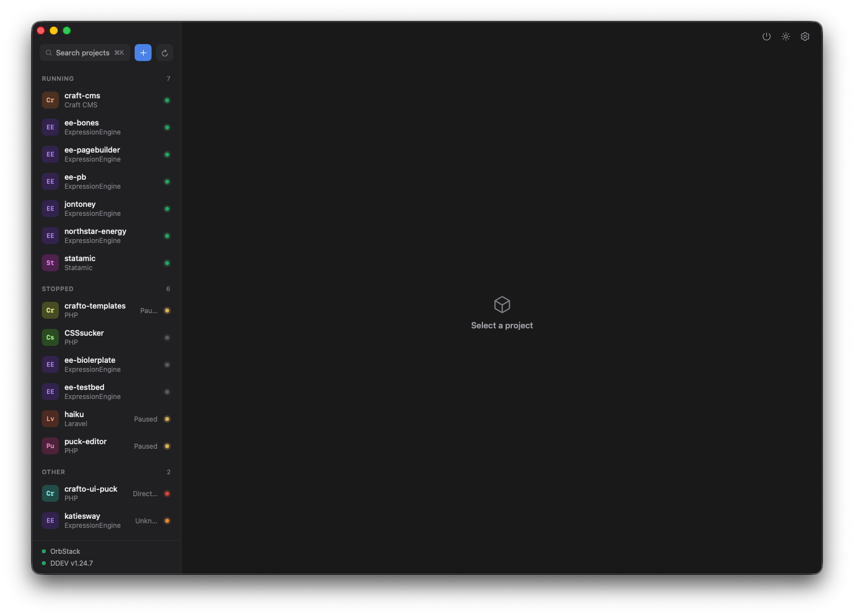This screenshot has height=616, width=854.
Task: Open settings via the gear icon
Action: click(805, 37)
